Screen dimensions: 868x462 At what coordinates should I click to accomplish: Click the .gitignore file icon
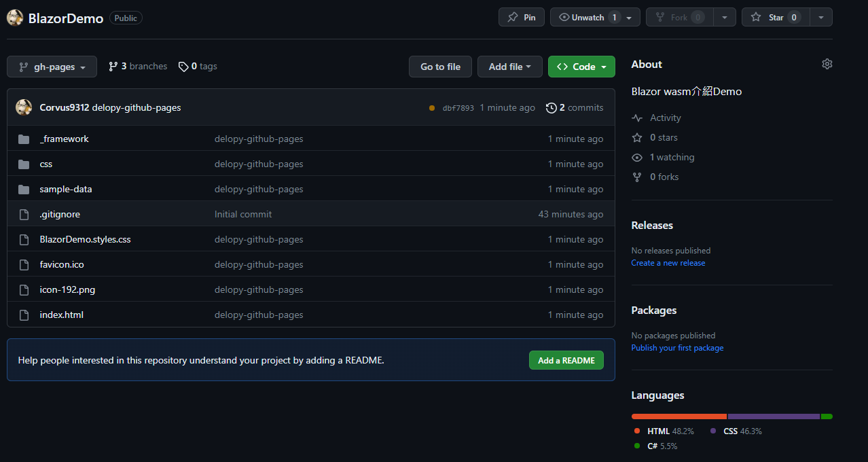[x=24, y=214]
